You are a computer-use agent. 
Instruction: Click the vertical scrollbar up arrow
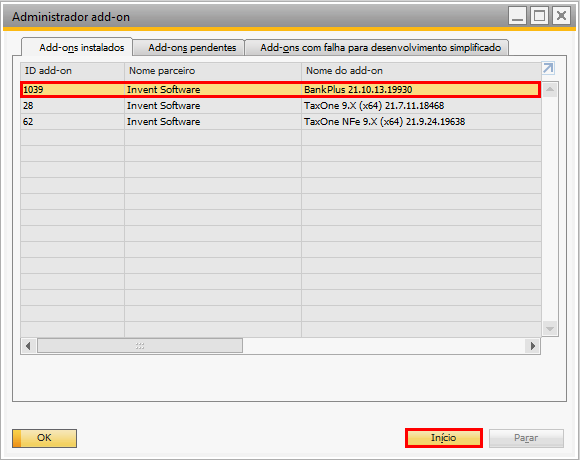point(550,89)
